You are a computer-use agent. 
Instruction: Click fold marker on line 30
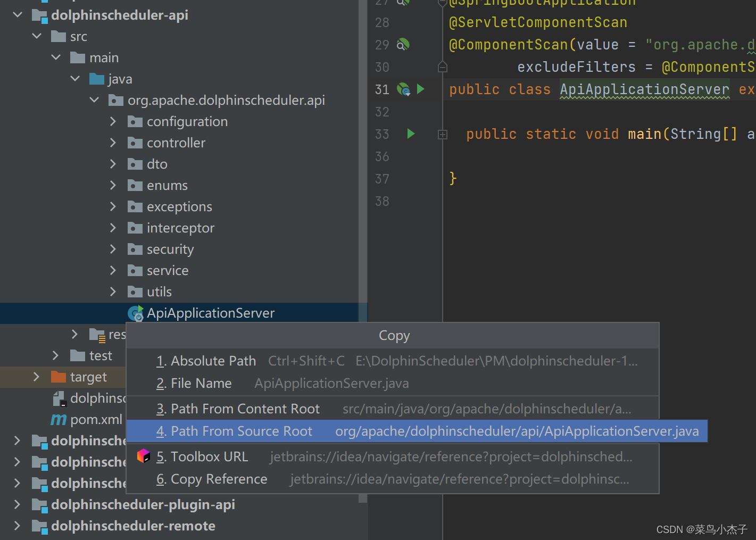pos(443,67)
